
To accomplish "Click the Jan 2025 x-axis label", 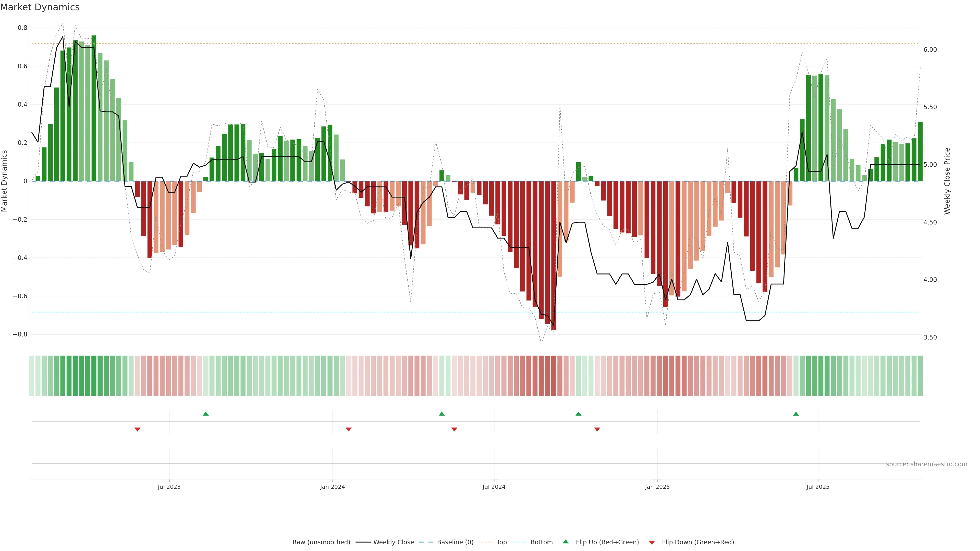I will (657, 487).
